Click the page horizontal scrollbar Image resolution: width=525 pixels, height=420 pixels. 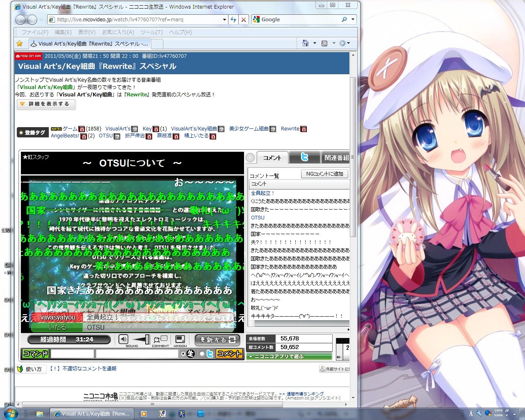(152, 404)
